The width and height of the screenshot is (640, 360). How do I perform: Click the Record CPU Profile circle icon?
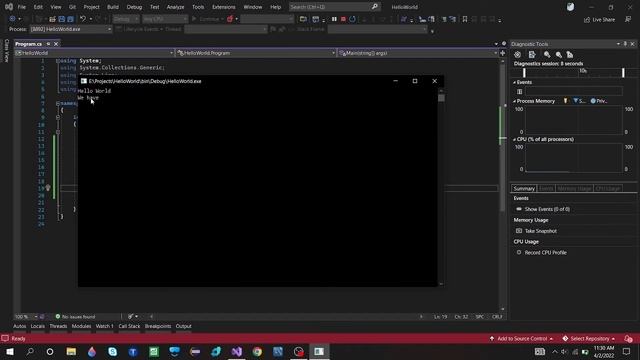[x=519, y=253]
